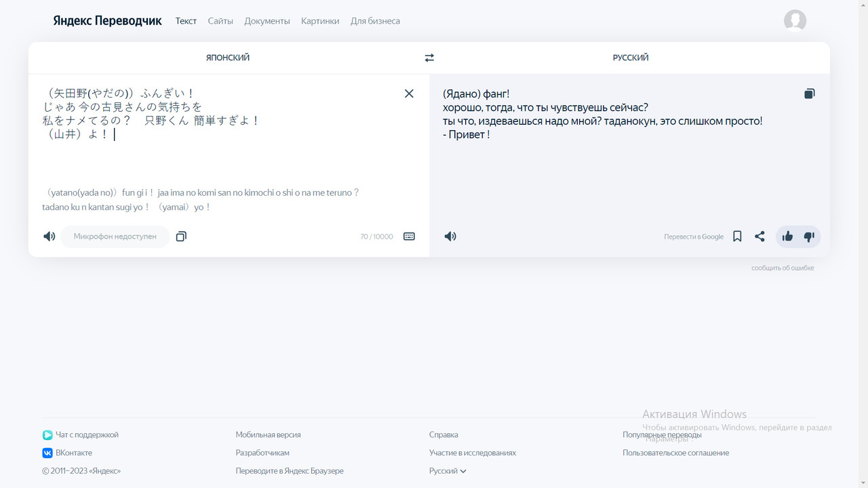Screen dimensions: 868x488
Task: Open Мобильная версия link
Action: pyautogui.click(x=268, y=435)
